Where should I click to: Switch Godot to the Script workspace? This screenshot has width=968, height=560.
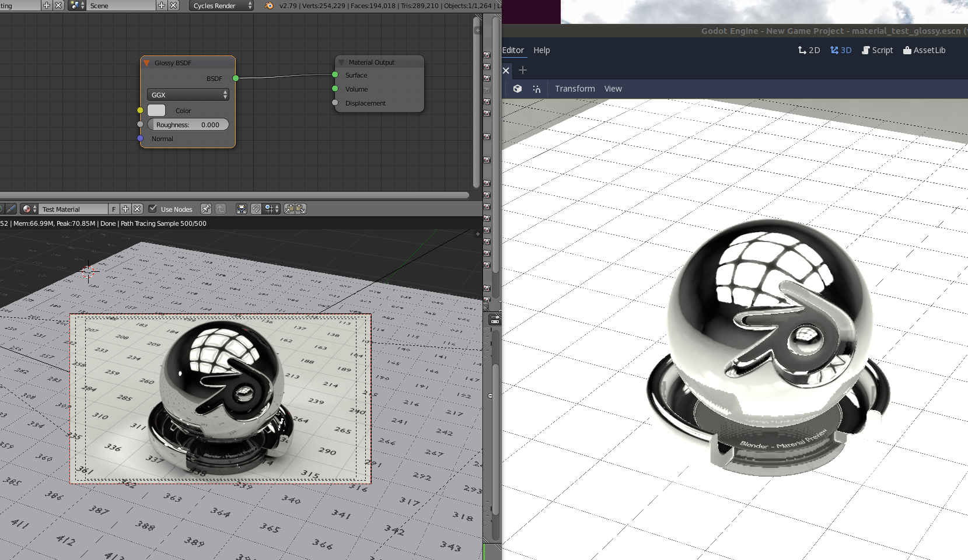(x=878, y=50)
